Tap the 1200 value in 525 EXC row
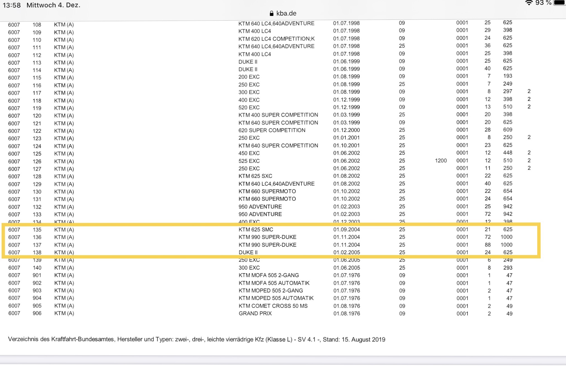Viewport: 566px width, 392px height. click(x=441, y=161)
